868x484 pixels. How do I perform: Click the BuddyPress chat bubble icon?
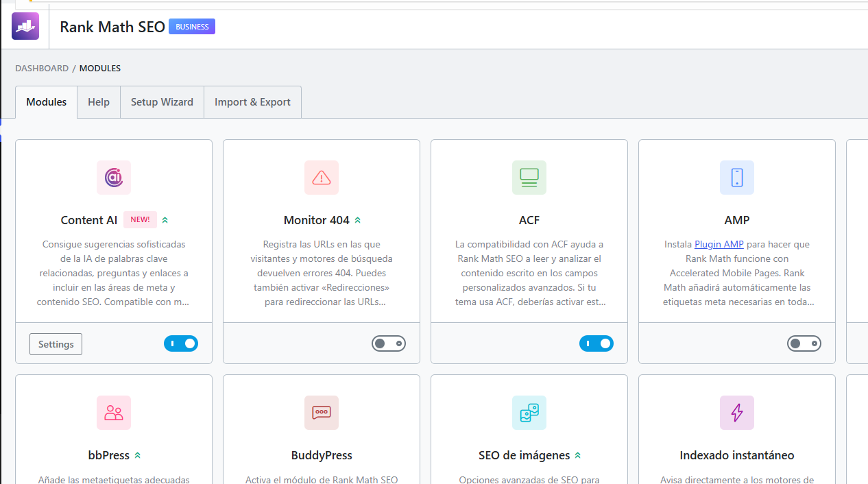tap(322, 413)
